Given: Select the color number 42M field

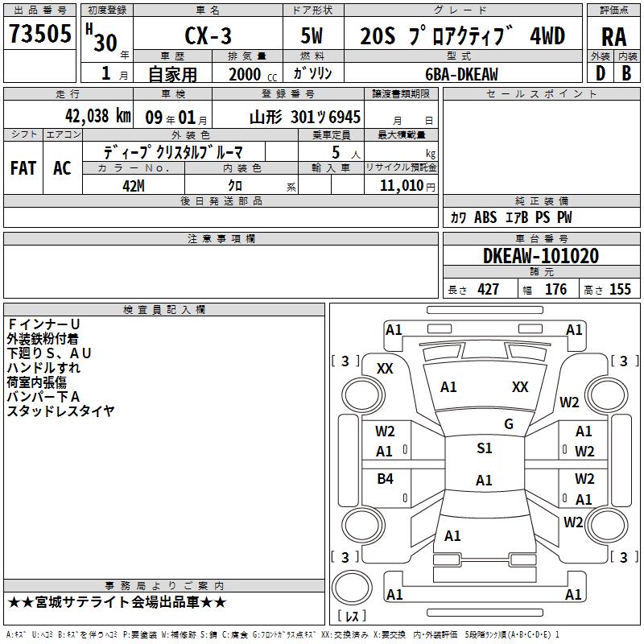Looking at the screenshot, I should (x=134, y=186).
